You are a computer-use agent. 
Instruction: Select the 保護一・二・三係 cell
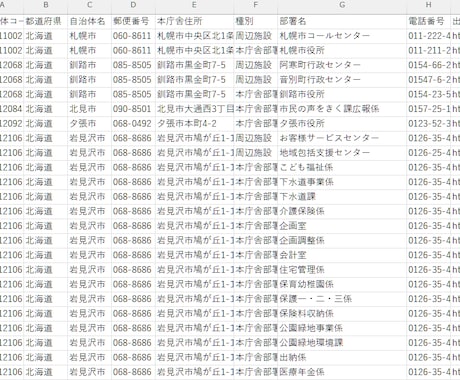click(342, 299)
